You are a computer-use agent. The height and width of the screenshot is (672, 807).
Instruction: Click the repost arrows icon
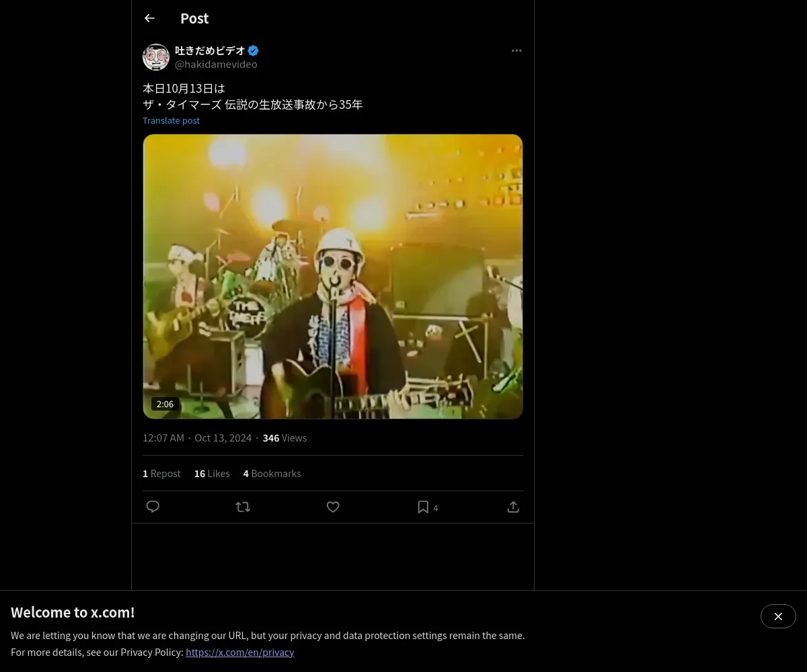pos(243,507)
